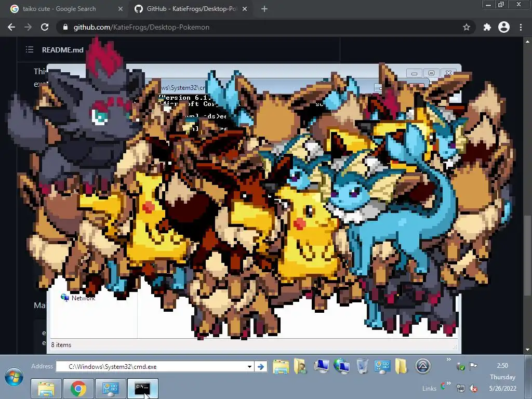Click the github.com URL in the address bar
The image size is (532, 399).
[x=141, y=27]
